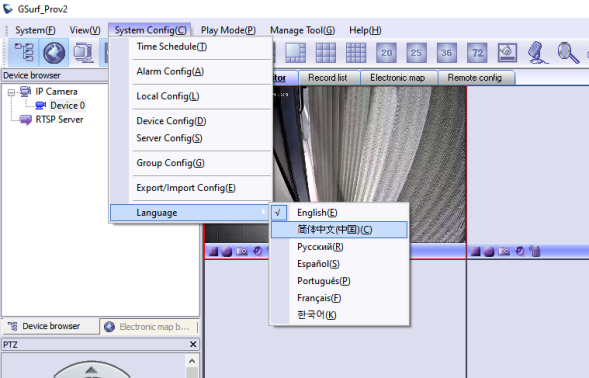Switch to the Electronic map browser bottom tab
The height and width of the screenshot is (378, 589).
tap(149, 327)
